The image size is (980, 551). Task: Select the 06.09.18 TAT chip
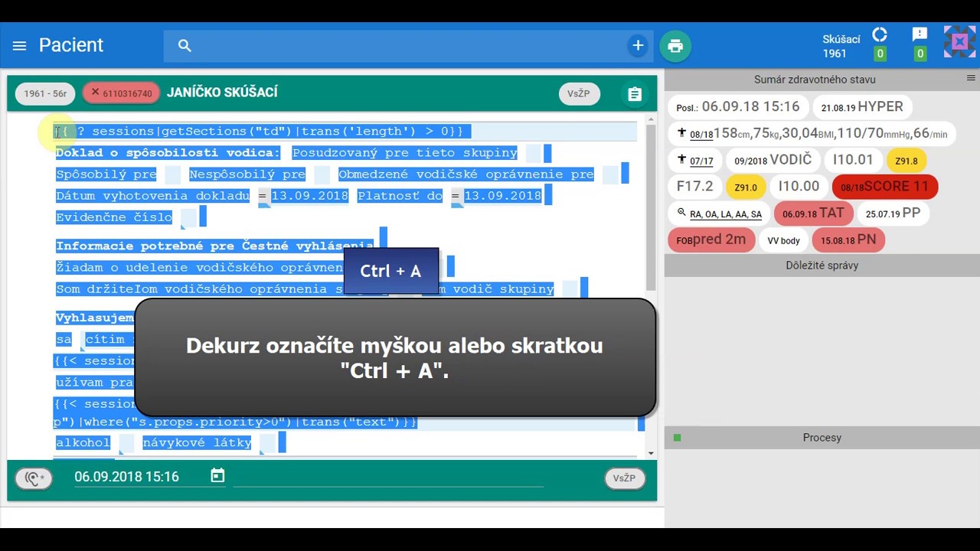click(813, 214)
